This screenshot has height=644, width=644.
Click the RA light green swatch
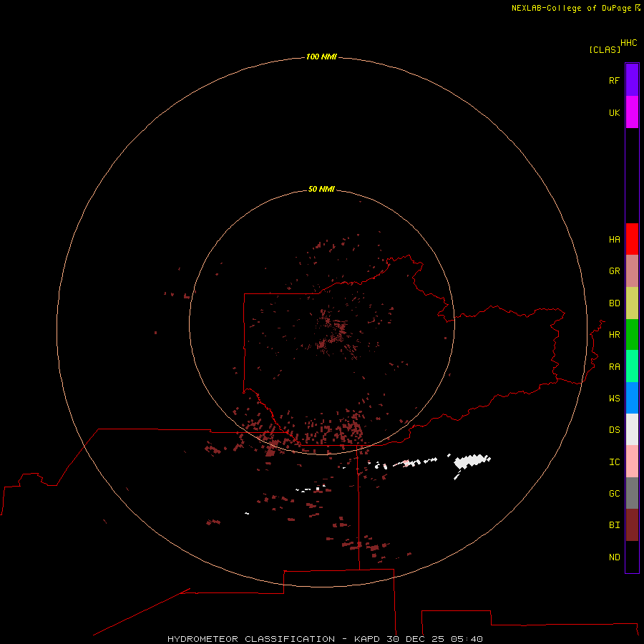click(x=632, y=366)
